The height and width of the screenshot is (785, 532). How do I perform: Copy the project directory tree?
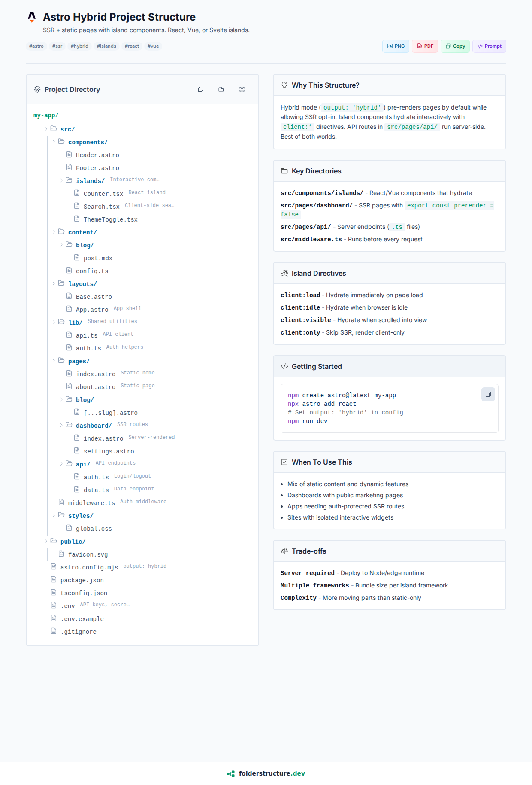201,89
